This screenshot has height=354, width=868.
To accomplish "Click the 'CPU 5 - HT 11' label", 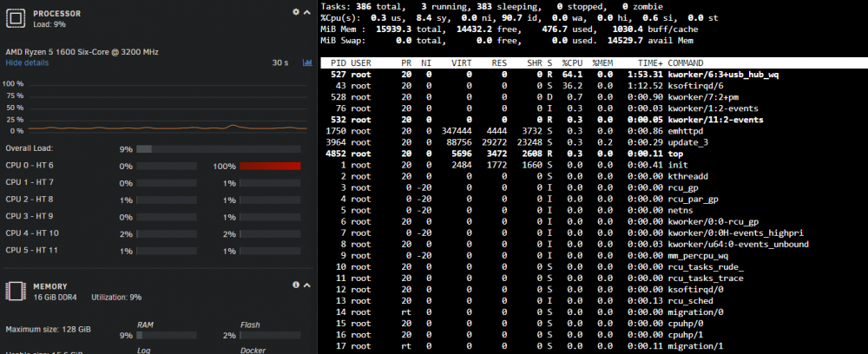I will tap(31, 250).
